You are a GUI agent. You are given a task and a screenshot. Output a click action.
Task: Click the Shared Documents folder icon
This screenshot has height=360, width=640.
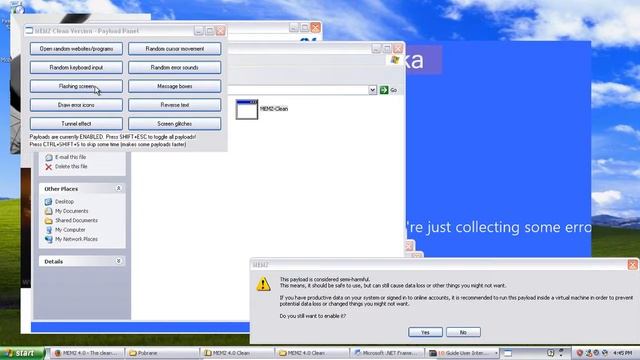click(49, 220)
